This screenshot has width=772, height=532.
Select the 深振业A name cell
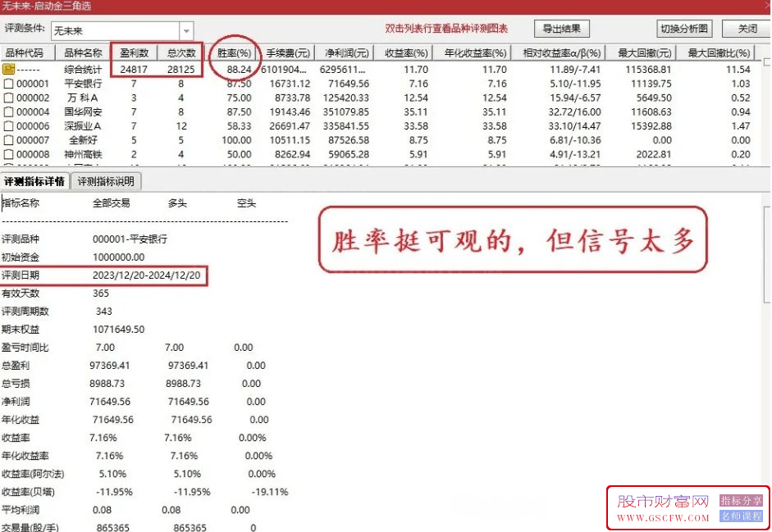[83, 126]
